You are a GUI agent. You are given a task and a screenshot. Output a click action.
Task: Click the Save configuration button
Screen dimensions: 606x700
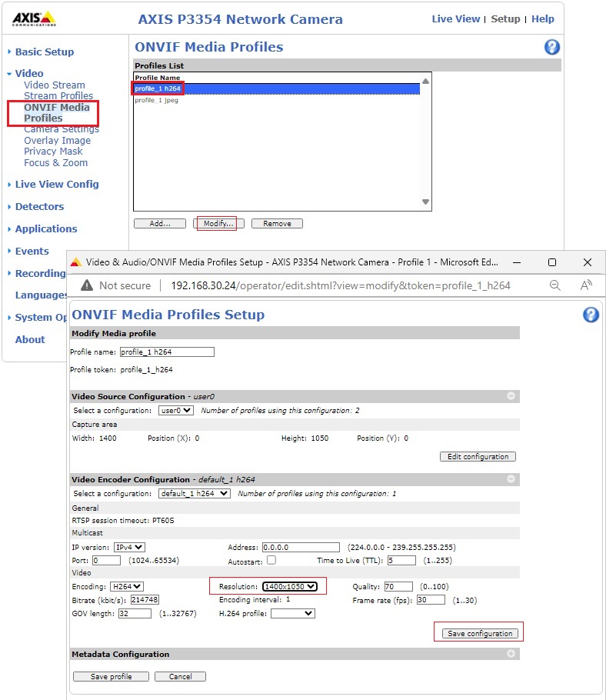click(480, 633)
